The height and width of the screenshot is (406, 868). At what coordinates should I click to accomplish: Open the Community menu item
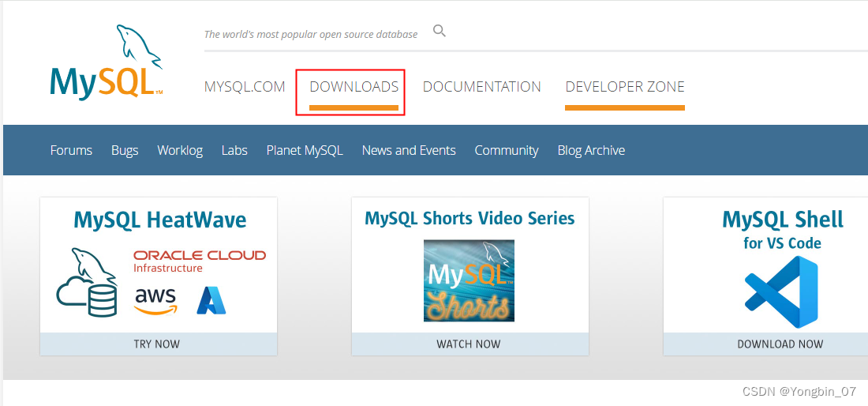[x=507, y=151]
